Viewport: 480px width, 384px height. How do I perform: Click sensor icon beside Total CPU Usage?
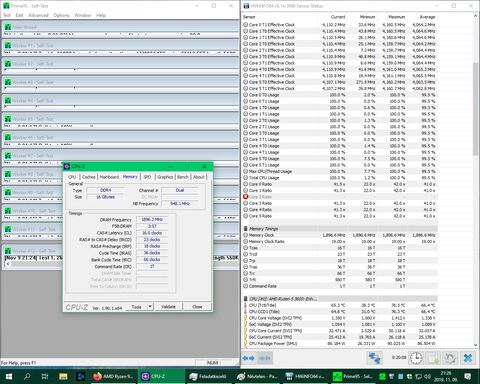246,178
